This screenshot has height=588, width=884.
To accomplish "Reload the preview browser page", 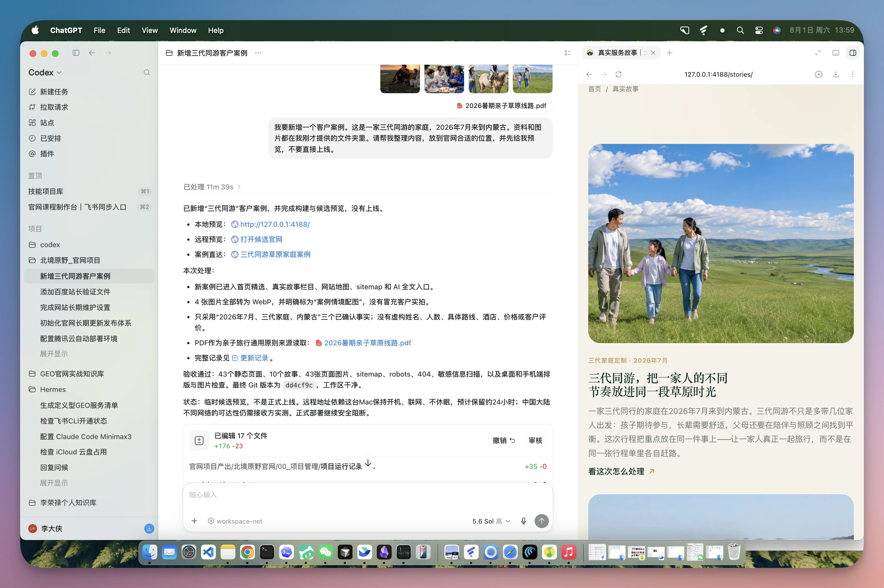I will [x=618, y=74].
